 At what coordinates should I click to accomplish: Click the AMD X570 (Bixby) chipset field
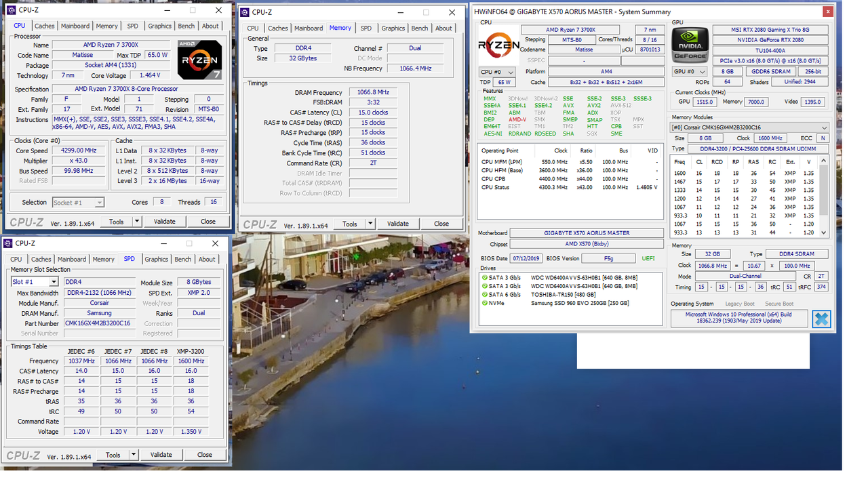587,244
